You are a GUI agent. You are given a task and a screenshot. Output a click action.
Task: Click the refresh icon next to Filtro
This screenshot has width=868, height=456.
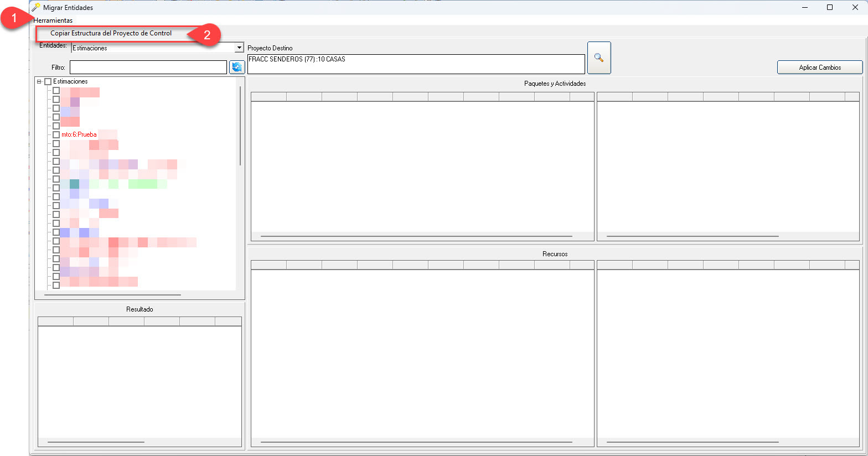point(237,68)
